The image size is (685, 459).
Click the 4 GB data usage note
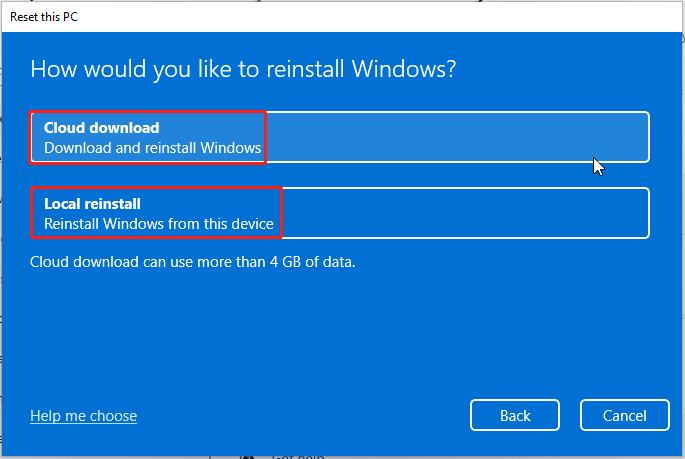pyautogui.click(x=193, y=263)
